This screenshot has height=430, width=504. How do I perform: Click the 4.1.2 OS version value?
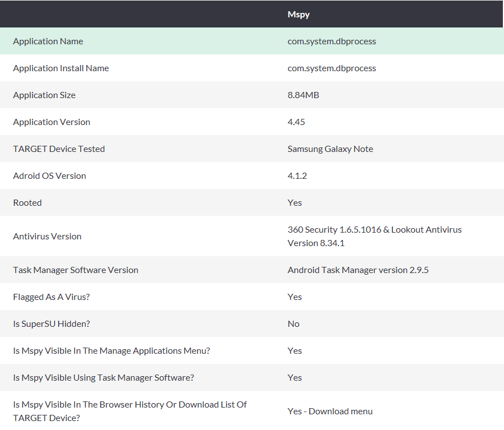click(297, 176)
